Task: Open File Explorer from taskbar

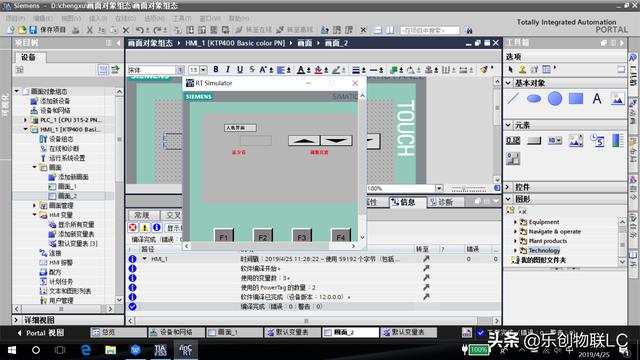Action: point(111,350)
